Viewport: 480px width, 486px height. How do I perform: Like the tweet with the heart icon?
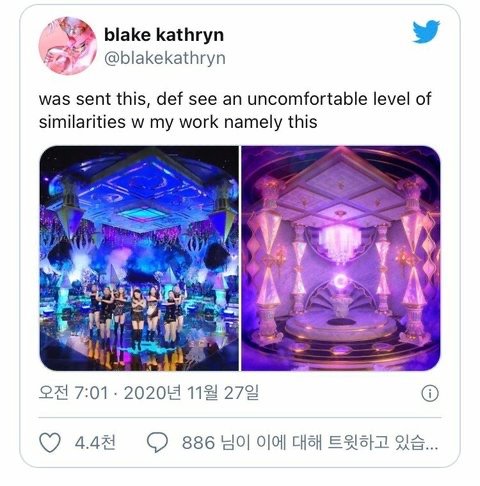click(x=50, y=442)
